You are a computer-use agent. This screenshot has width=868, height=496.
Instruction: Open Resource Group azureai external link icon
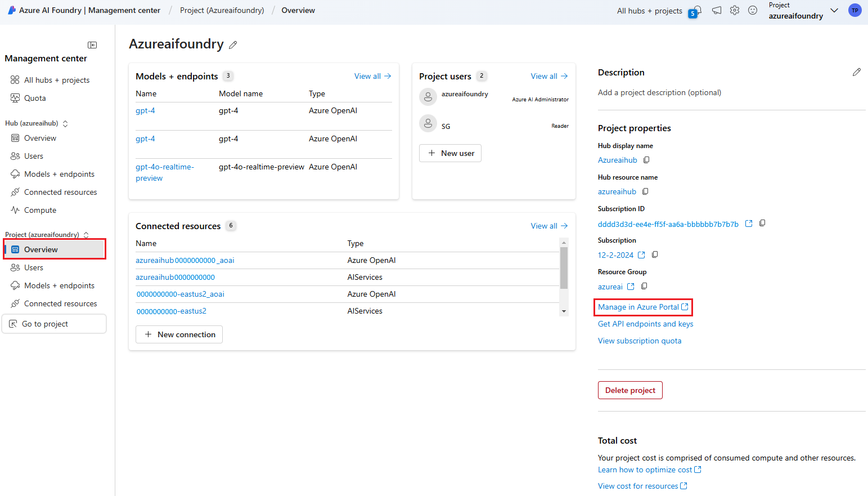point(631,287)
